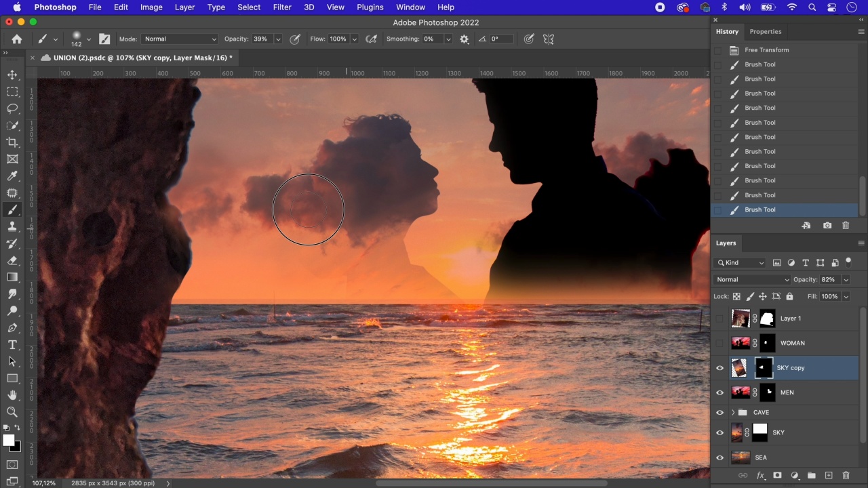Open the Filter menu
The width and height of the screenshot is (868, 488).
[x=282, y=7]
